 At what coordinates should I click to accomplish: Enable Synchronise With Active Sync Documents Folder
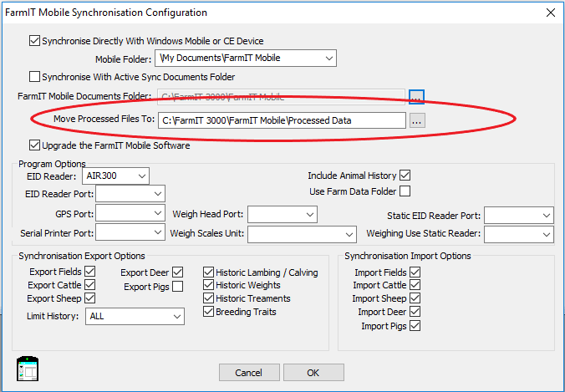click(x=34, y=76)
